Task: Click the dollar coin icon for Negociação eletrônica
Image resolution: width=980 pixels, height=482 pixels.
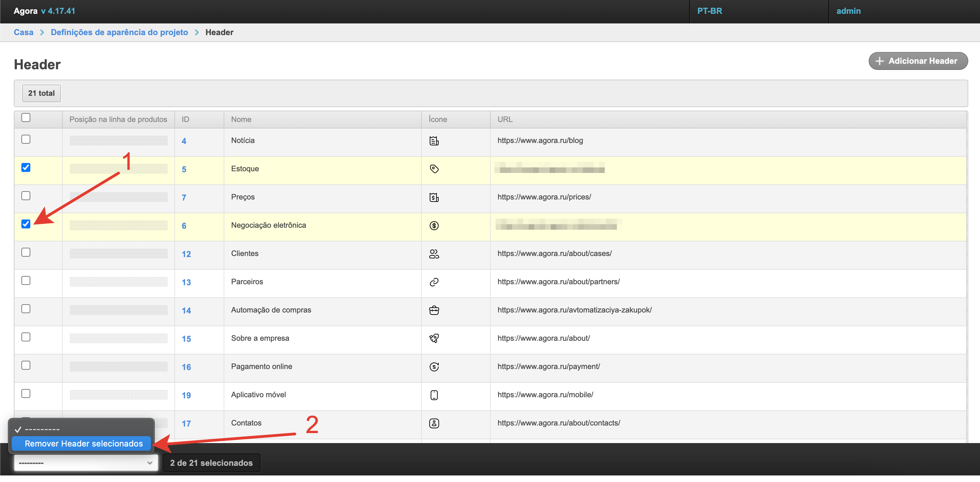Action: (434, 226)
